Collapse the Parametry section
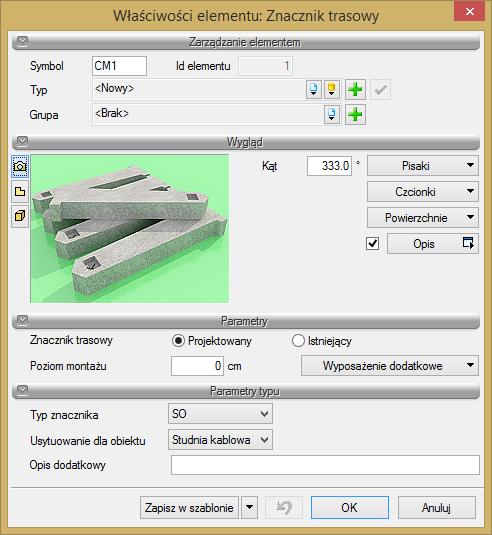Image resolution: width=492 pixels, height=535 pixels. 23,320
